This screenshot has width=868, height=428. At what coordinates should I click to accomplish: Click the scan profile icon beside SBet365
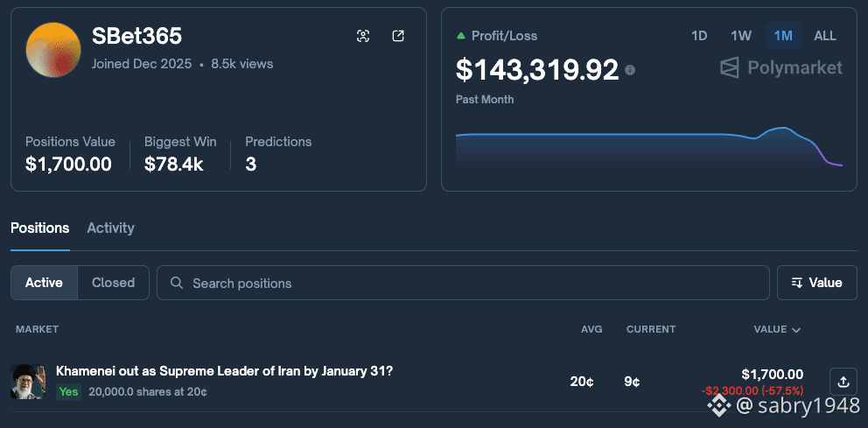(363, 36)
